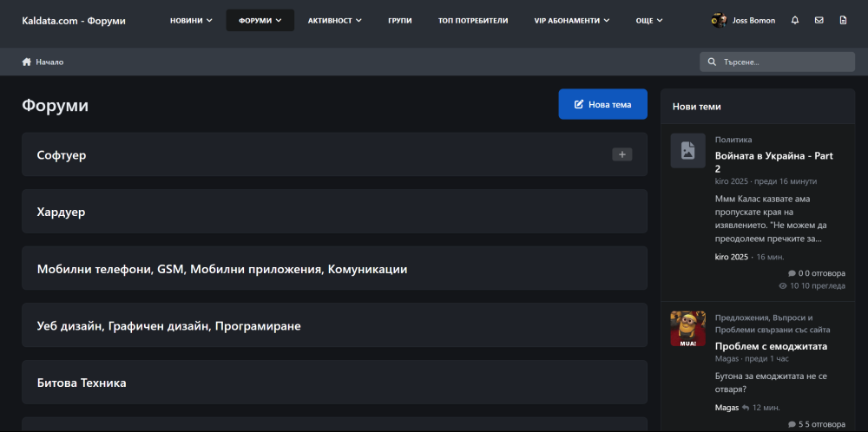Open messages envelope icon
Image resolution: width=868 pixels, height=432 pixels.
[x=819, y=21]
